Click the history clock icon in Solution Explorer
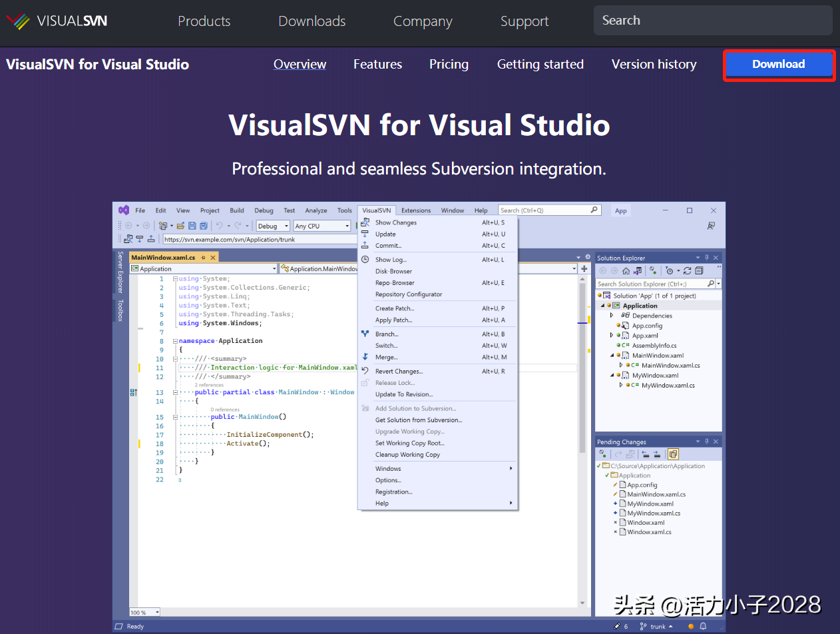Screen dimensions: 840x634 [x=670, y=270]
